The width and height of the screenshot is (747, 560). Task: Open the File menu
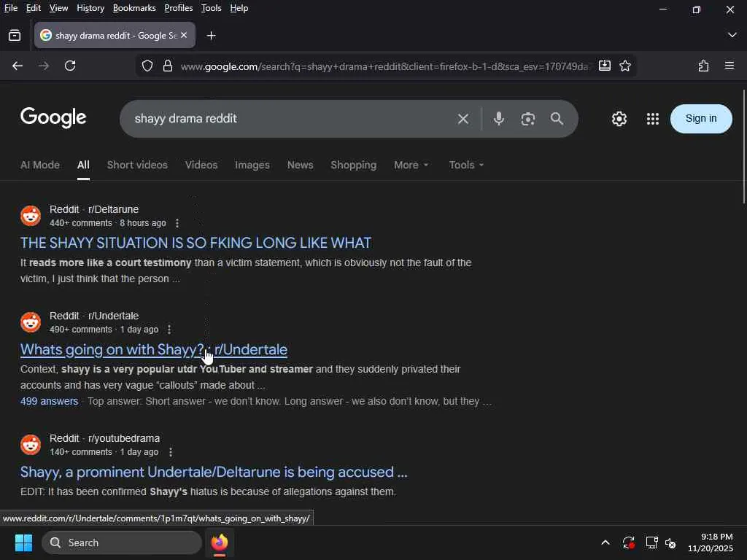10,8
